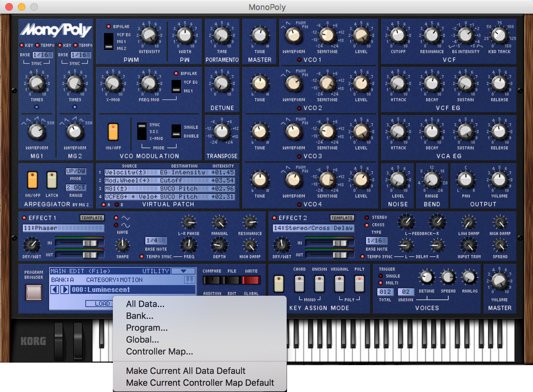
Task: Select Make Current All Data Default
Action: pyautogui.click(x=186, y=371)
